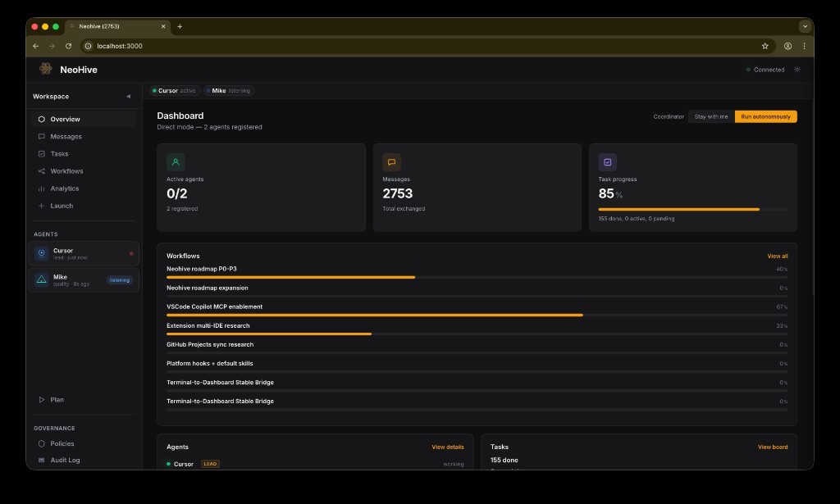
Task: Open Audit Log under Governance
Action: (x=84, y=460)
